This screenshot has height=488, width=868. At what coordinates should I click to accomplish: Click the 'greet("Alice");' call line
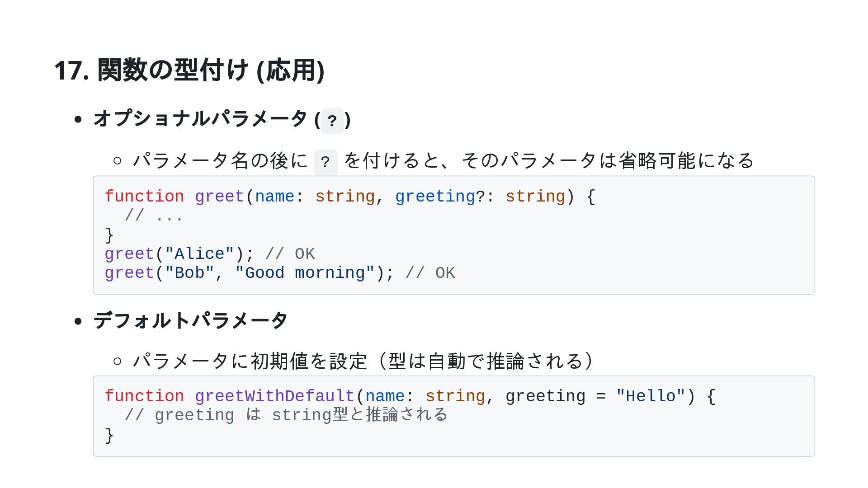pos(179,254)
